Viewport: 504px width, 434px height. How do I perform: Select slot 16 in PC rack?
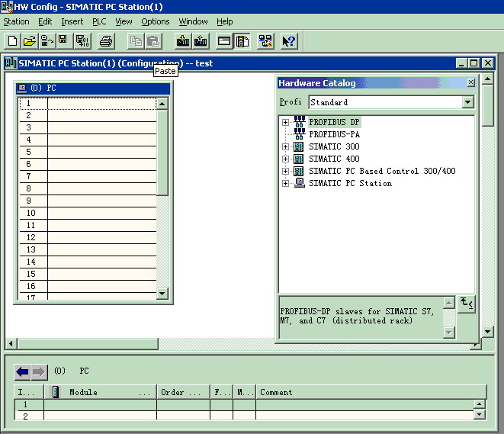[88, 287]
